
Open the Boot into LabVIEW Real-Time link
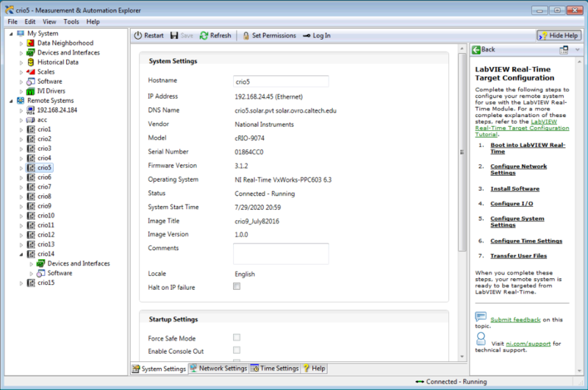pyautogui.click(x=528, y=148)
